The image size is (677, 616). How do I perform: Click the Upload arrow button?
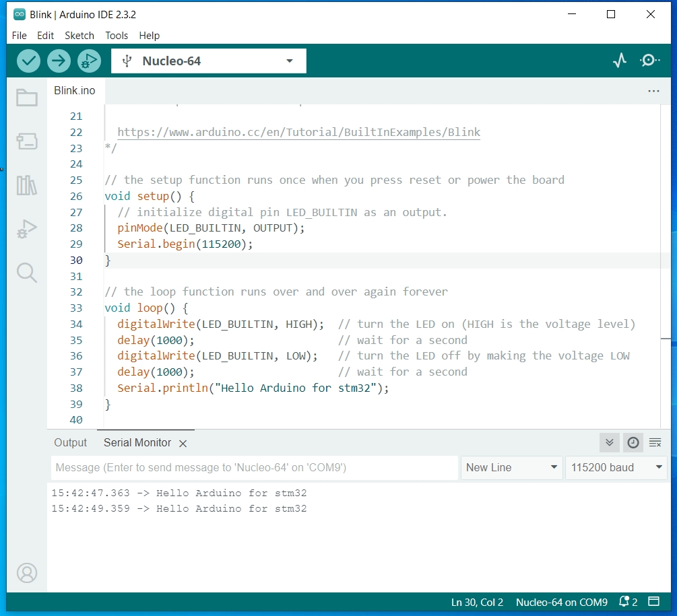tap(59, 61)
